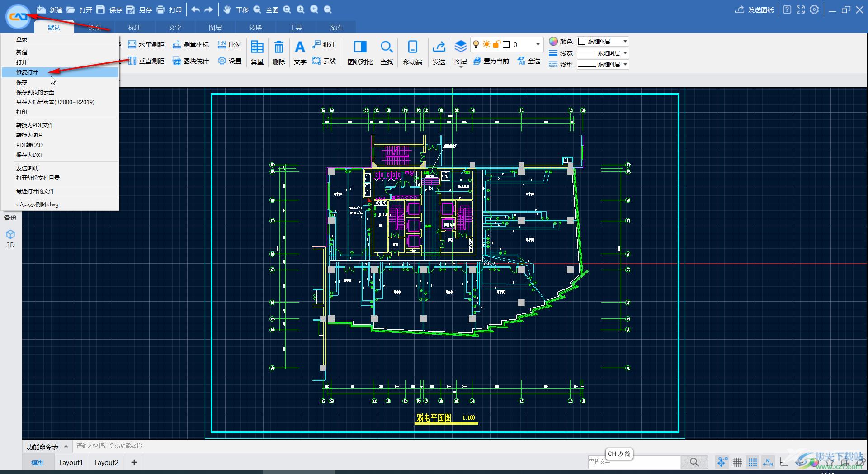Switch to the 标注 ribbon tab
This screenshot has height=474, width=868.
click(135, 28)
